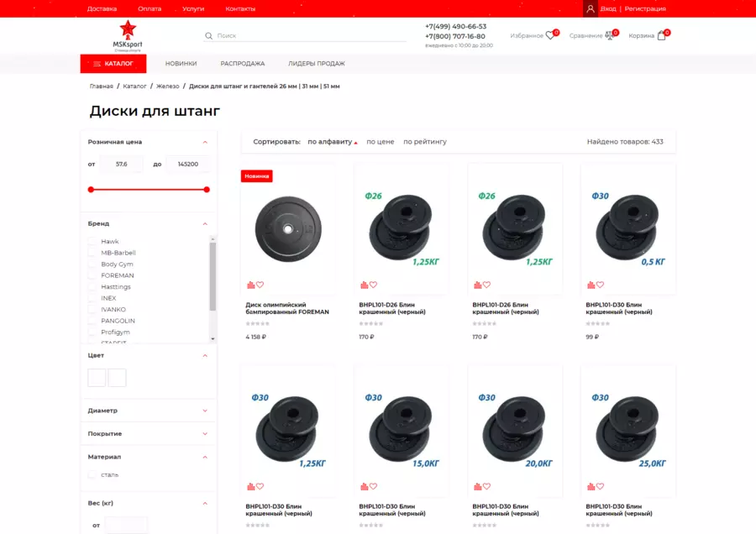Click the maximum price field 145200
Screen dimensions: 756x534
pyautogui.click(x=188, y=164)
